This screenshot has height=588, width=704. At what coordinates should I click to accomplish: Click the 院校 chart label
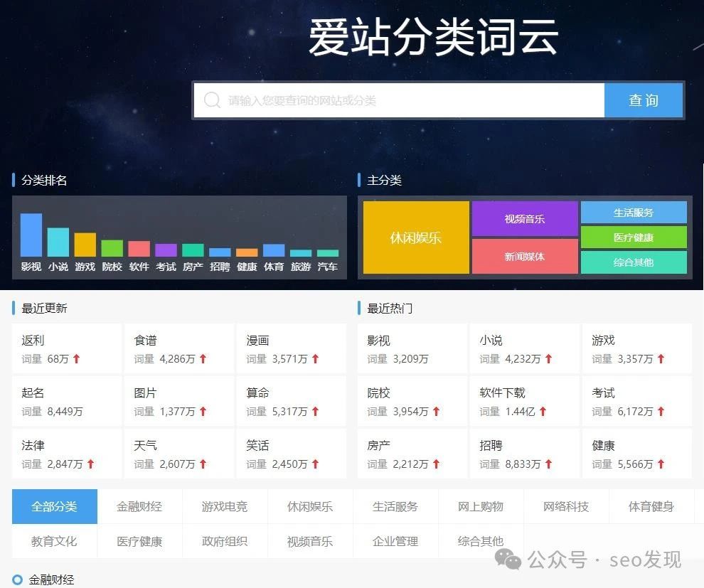112,267
